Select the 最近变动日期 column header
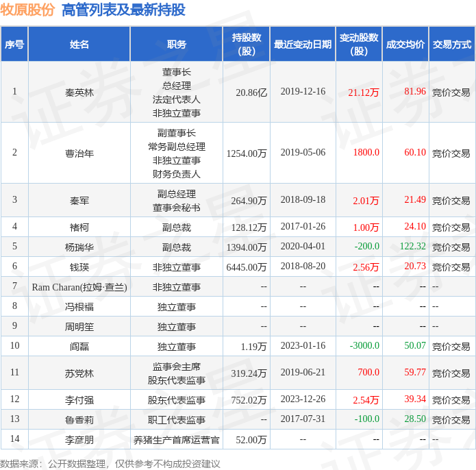The image size is (476, 470). (303, 45)
